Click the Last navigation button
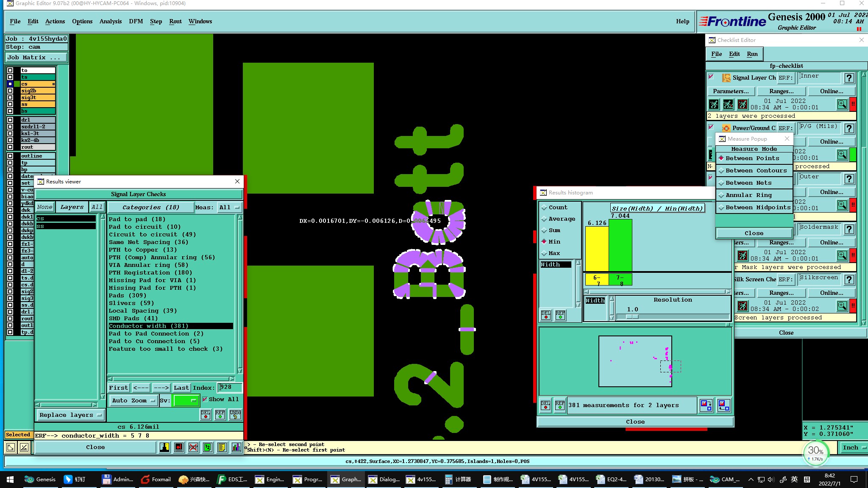Image resolution: width=868 pixels, height=488 pixels. (x=181, y=388)
